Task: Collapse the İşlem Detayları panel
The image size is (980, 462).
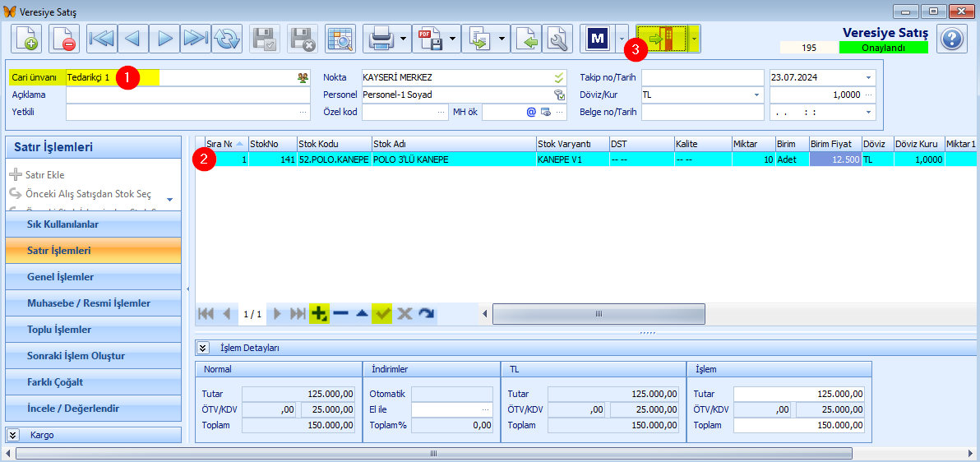Action: click(x=203, y=348)
